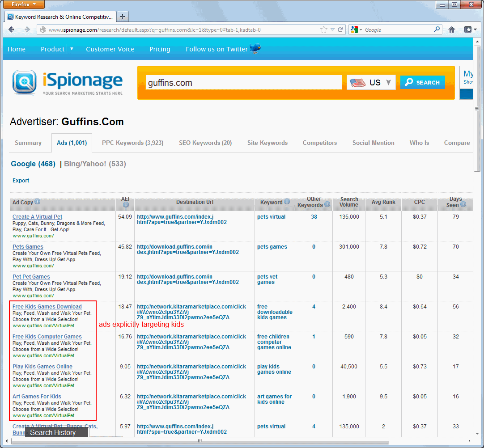Screen dimensions: 484x448
Task: Open the Firefox menu button
Action: (24, 4)
